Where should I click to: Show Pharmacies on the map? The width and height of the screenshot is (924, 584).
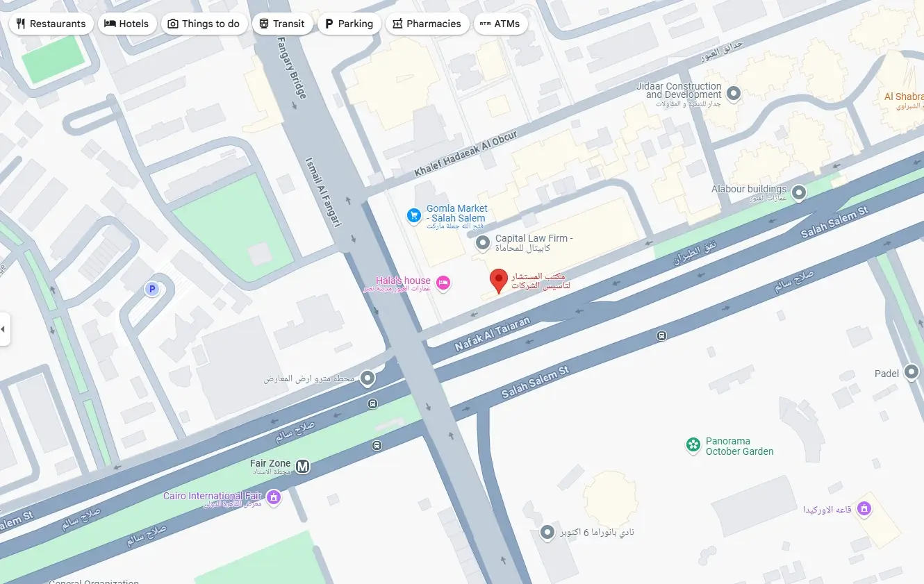427,24
